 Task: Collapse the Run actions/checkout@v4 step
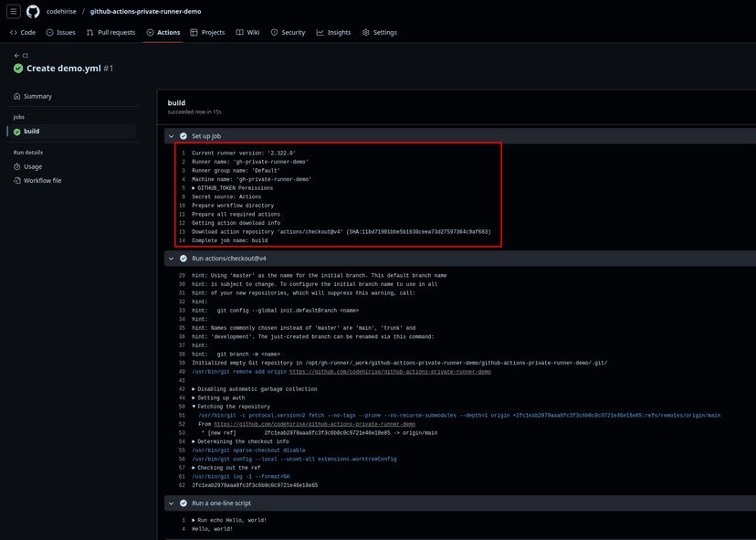point(172,258)
